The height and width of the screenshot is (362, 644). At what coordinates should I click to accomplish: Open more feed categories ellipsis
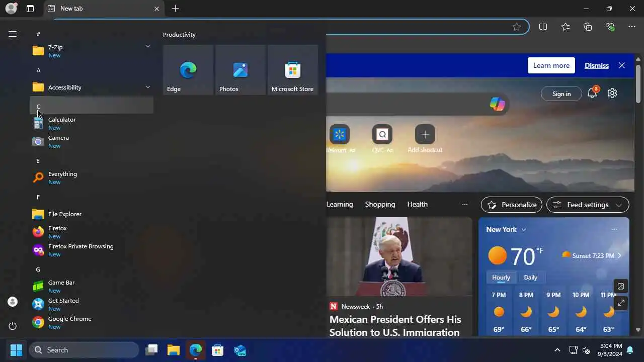click(465, 205)
